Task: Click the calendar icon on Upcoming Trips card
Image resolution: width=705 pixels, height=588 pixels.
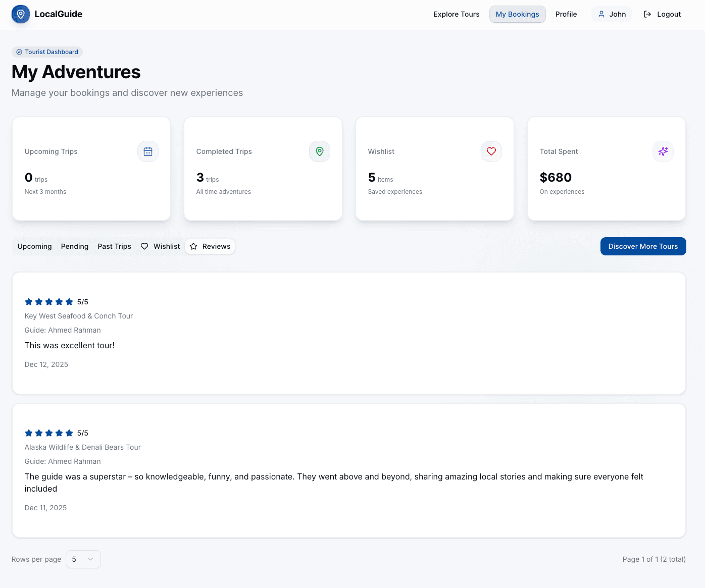Action: point(147,151)
